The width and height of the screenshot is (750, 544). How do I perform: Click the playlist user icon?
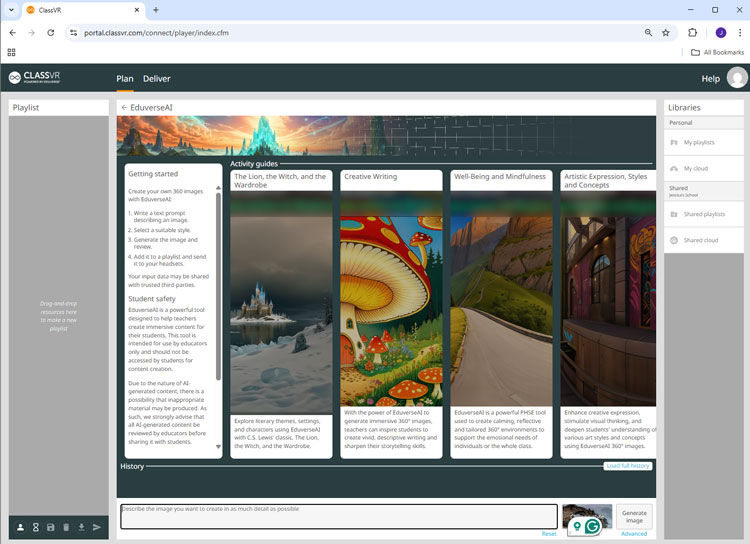[x=20, y=527]
